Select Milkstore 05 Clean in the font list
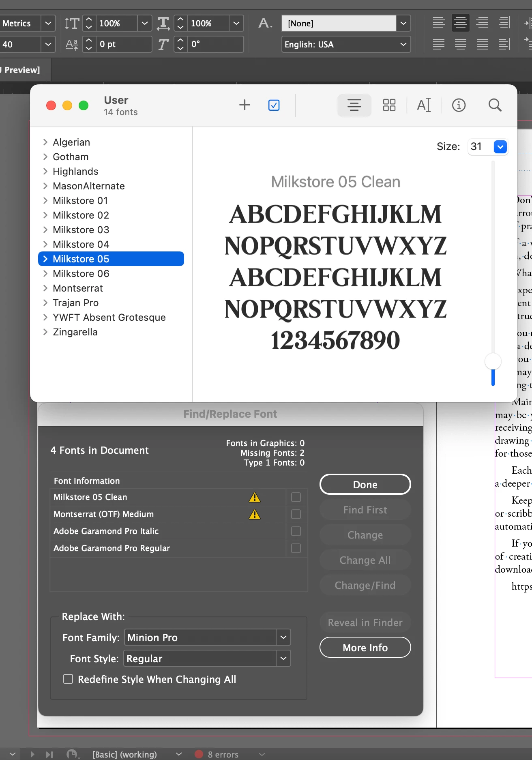Screen dimensions: 532x760 point(168,497)
